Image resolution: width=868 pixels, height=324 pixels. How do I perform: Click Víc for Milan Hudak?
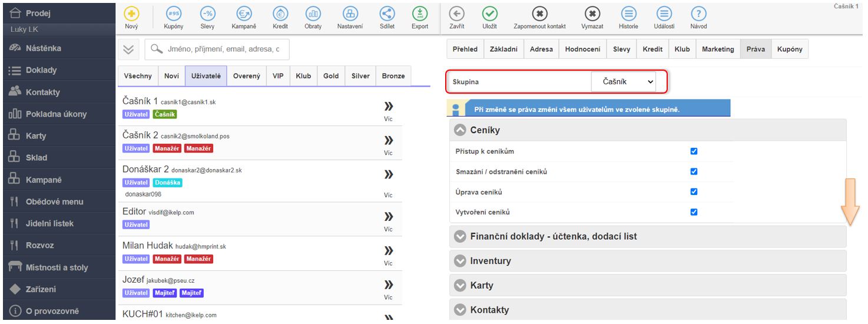pyautogui.click(x=388, y=250)
